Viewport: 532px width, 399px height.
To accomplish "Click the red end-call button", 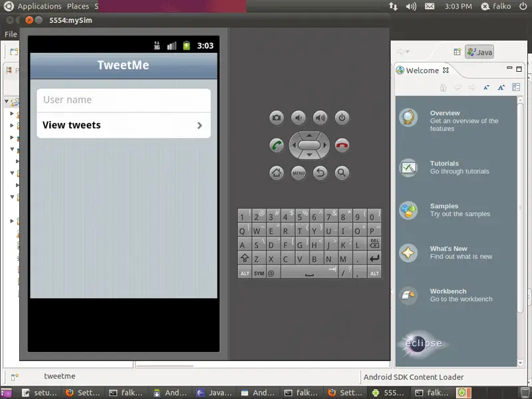I will (x=342, y=146).
